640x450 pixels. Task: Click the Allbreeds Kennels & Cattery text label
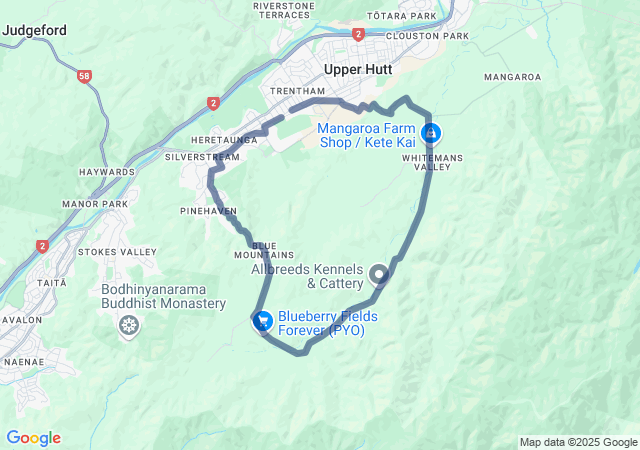307,276
